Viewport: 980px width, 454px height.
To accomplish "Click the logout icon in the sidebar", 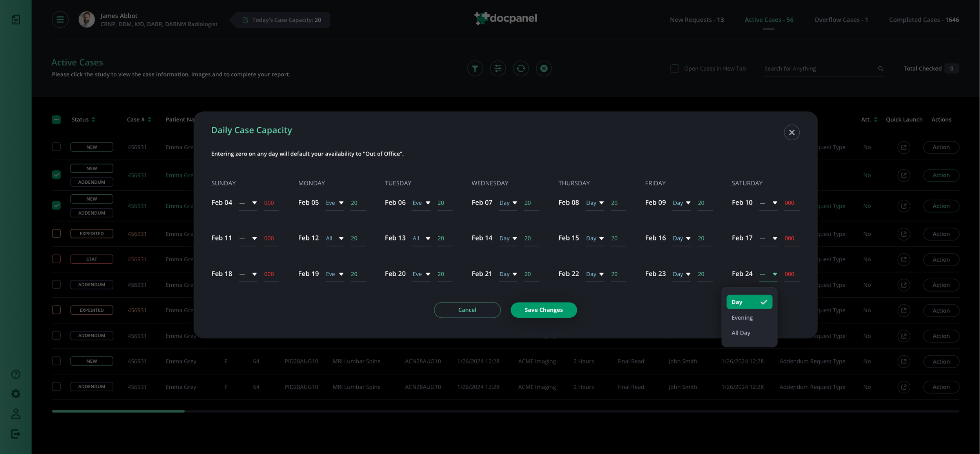I will pos(16,434).
